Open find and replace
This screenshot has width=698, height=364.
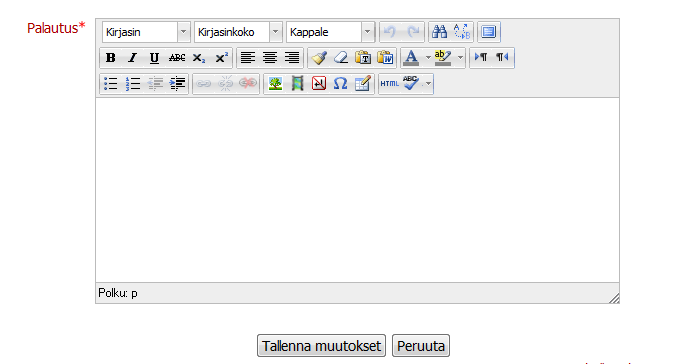point(462,32)
